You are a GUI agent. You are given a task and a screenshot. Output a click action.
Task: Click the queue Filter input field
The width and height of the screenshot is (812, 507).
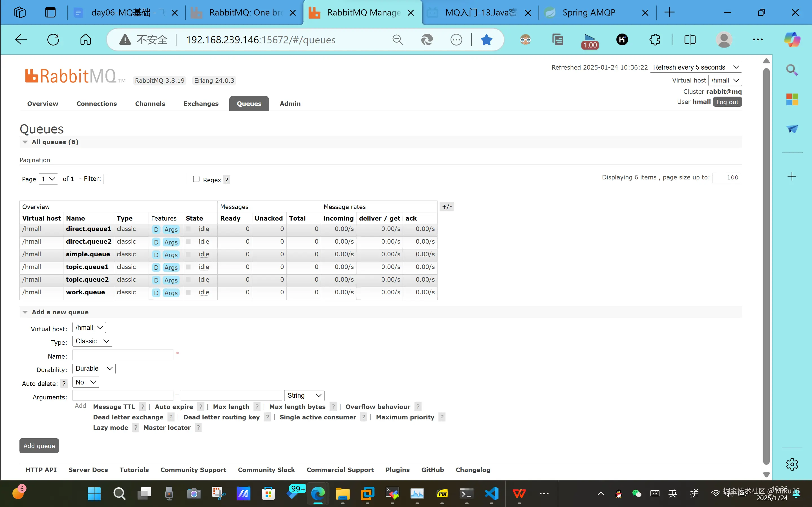(x=145, y=179)
